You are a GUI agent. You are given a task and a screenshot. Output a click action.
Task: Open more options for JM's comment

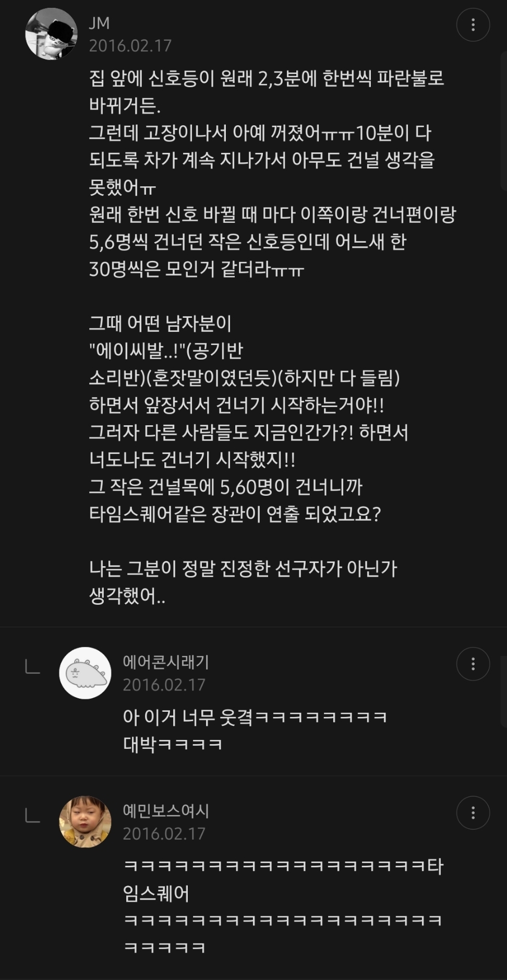(x=473, y=25)
